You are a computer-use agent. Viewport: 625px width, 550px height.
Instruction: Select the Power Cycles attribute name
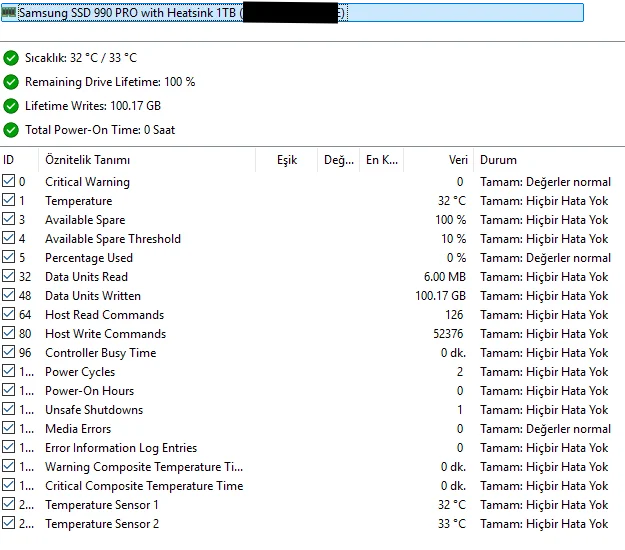coord(80,372)
